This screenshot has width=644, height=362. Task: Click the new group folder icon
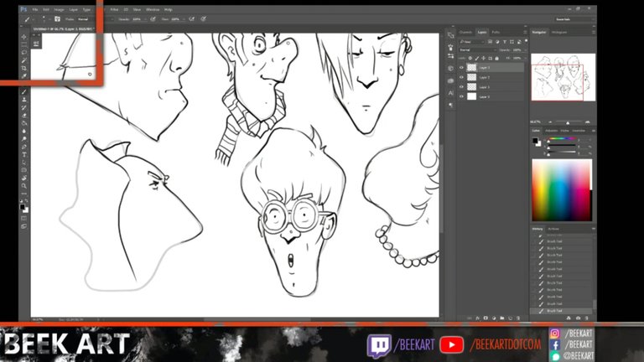click(501, 318)
